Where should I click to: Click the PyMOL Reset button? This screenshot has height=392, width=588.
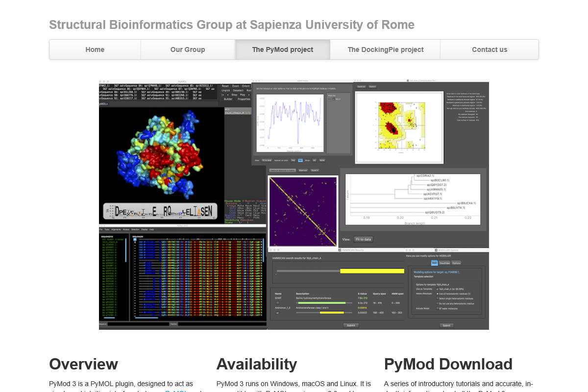pyautogui.click(x=225, y=86)
